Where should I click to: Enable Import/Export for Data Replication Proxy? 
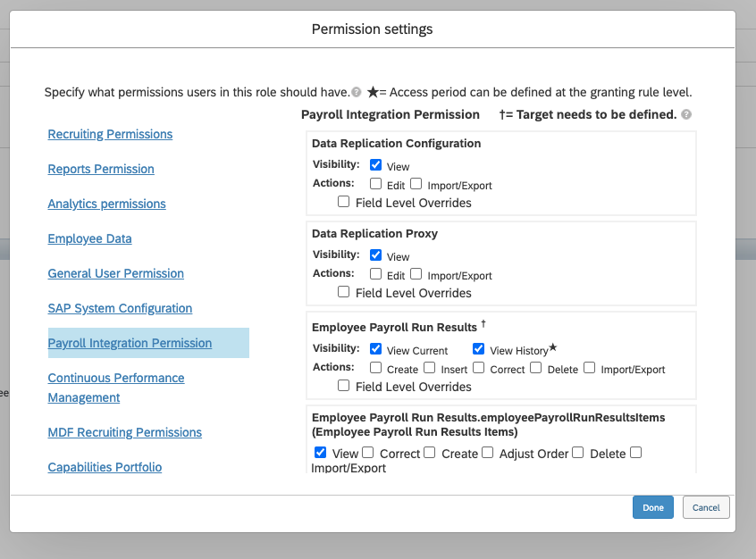[x=416, y=274]
